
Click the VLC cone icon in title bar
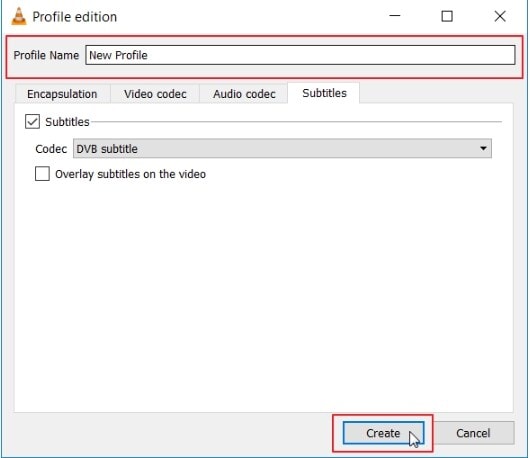(19, 17)
